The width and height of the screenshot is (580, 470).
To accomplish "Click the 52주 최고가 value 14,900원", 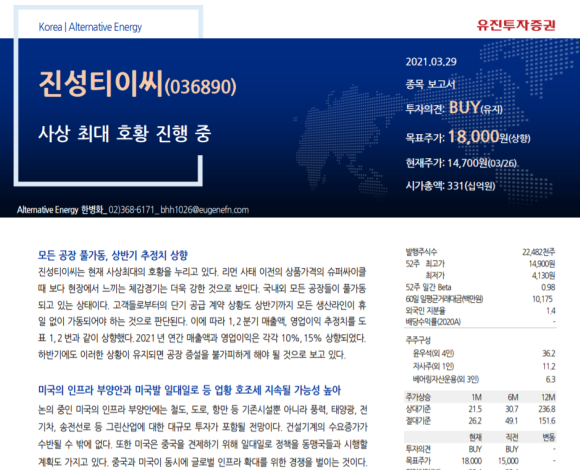I will pos(542,264).
